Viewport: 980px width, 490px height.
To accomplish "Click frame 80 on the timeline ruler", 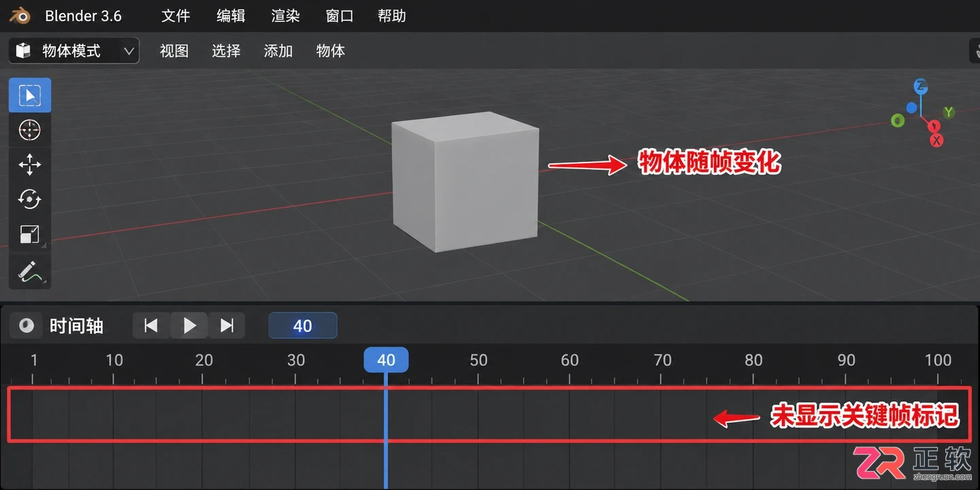I will (753, 360).
